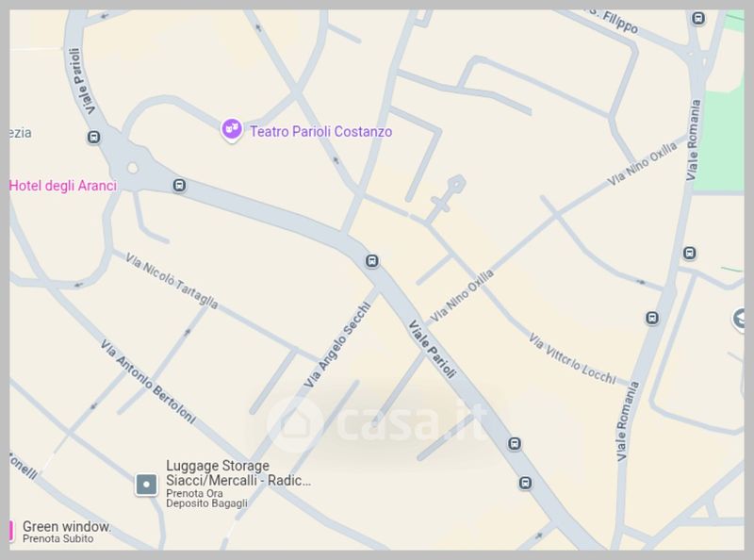The image size is (754, 560).
Task: Select the bus stop on Viale Romania below green park
Action: (x=689, y=253)
